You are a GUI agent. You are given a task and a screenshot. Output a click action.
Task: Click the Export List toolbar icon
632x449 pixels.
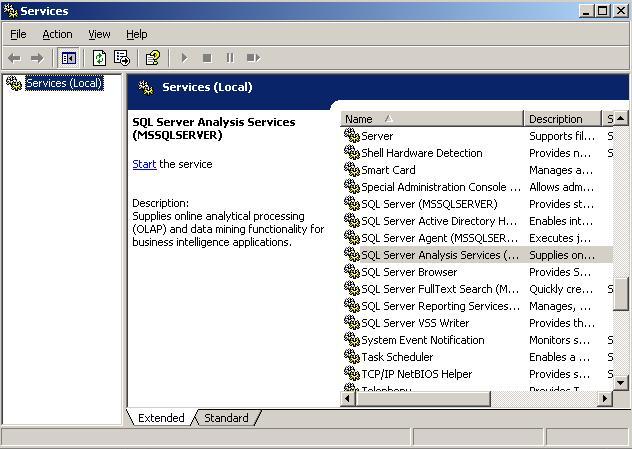(121, 58)
